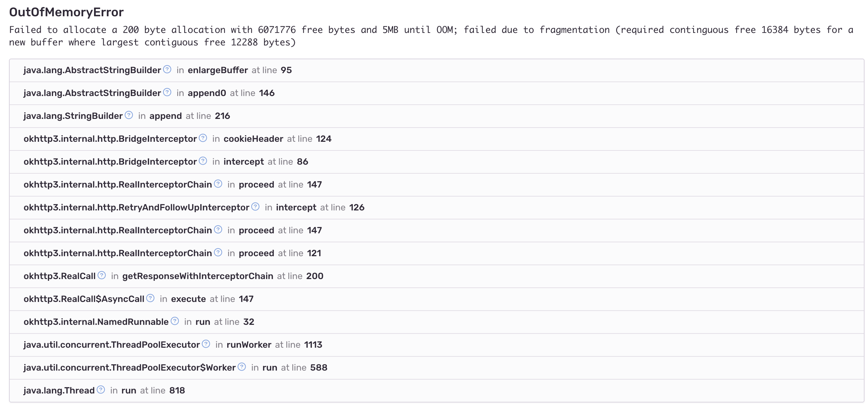Open help for java.lang.StringBuilder append frame
Viewport: 868px width, 407px height.
[x=128, y=115]
